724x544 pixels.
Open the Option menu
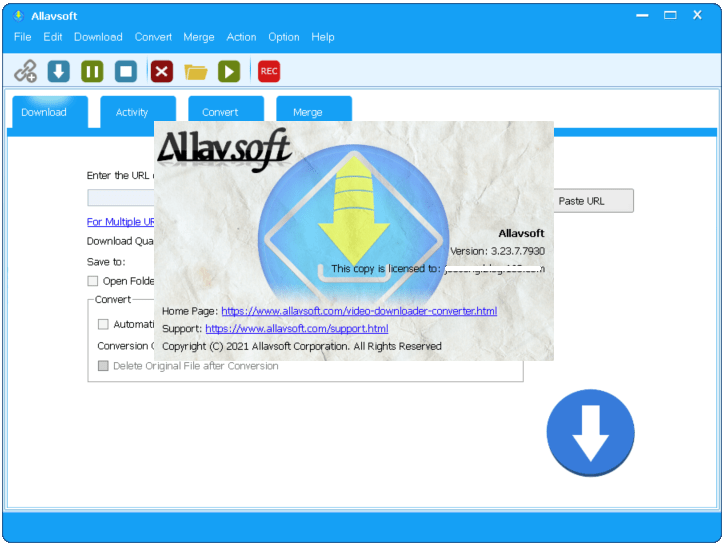[x=284, y=37]
